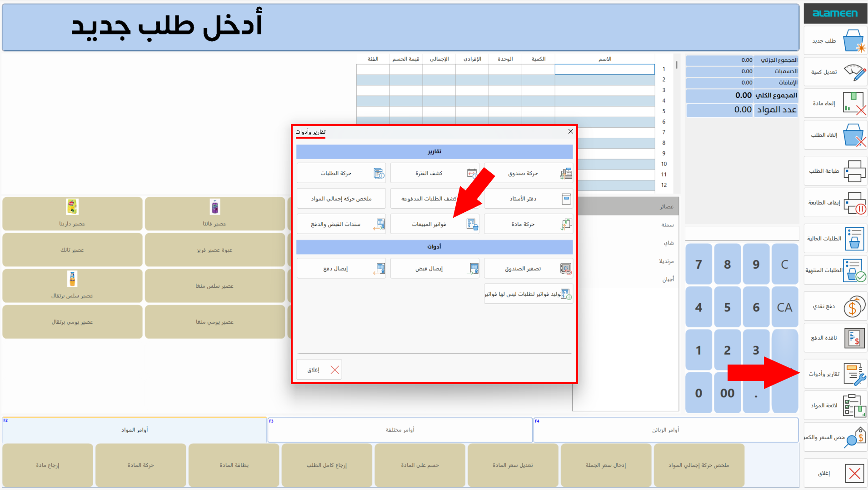Open حركة صندوق report in dialog
The width and height of the screenshot is (868, 490).
click(x=528, y=173)
